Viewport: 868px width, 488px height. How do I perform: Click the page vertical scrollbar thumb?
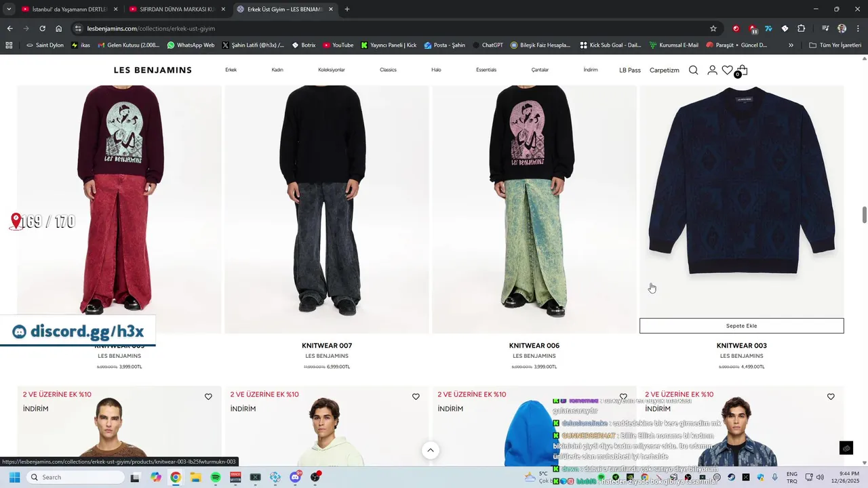[865, 214]
